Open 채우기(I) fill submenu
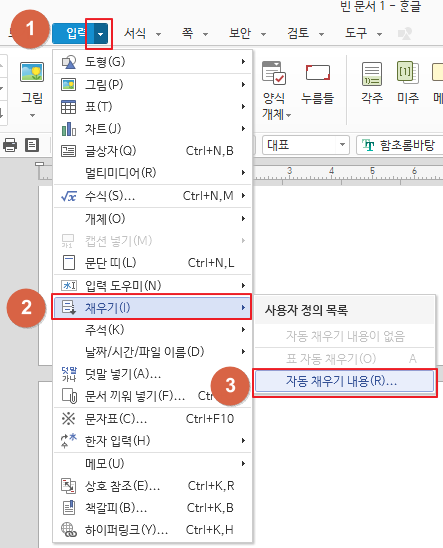This screenshot has height=548, width=443. click(x=152, y=308)
